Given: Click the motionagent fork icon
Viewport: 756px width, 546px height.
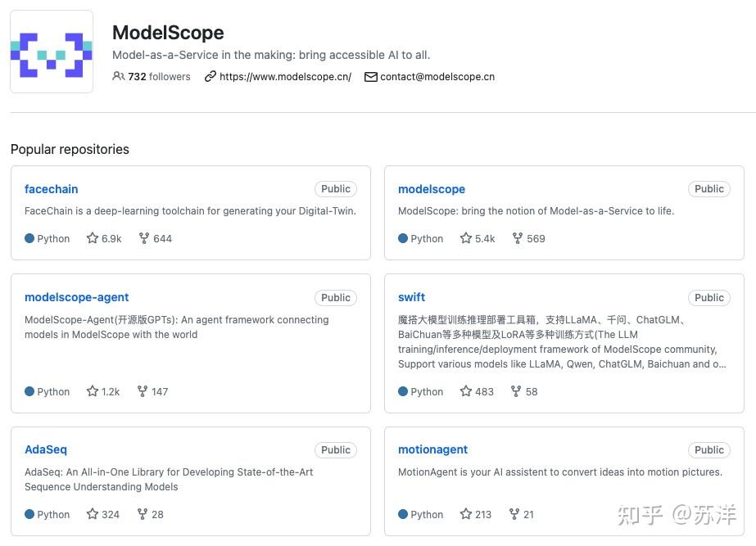Looking at the screenshot, I should pos(514,514).
